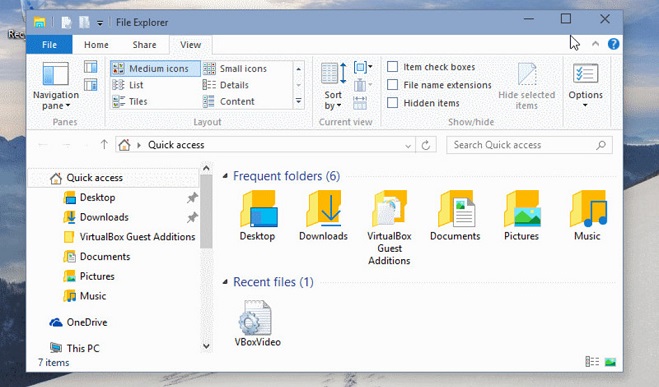Expand the layout gallery more arrow
The width and height of the screenshot is (659, 387).
pyautogui.click(x=298, y=101)
